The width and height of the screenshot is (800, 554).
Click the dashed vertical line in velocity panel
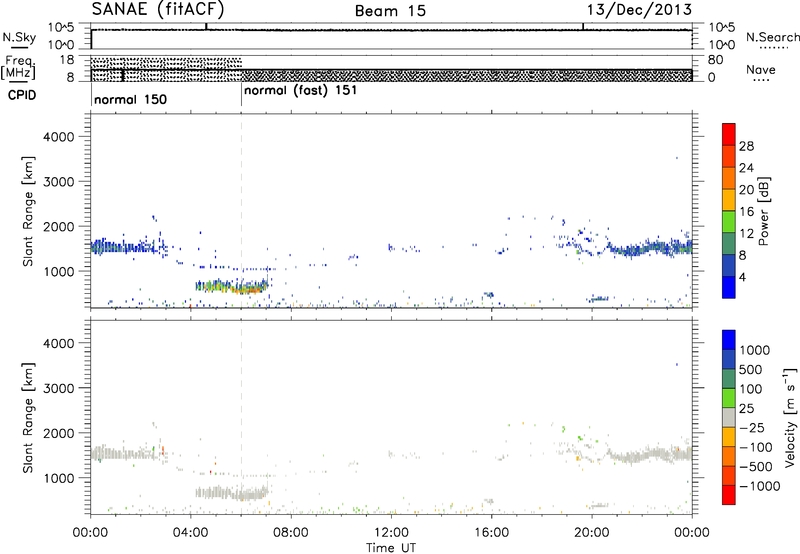[x=241, y=416]
